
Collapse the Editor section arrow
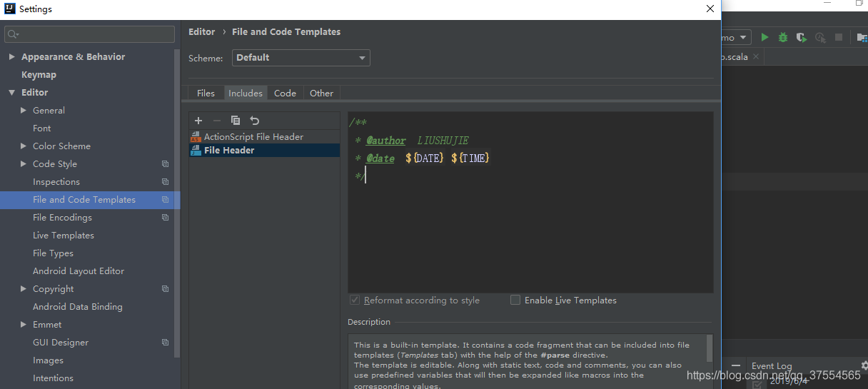click(12, 92)
